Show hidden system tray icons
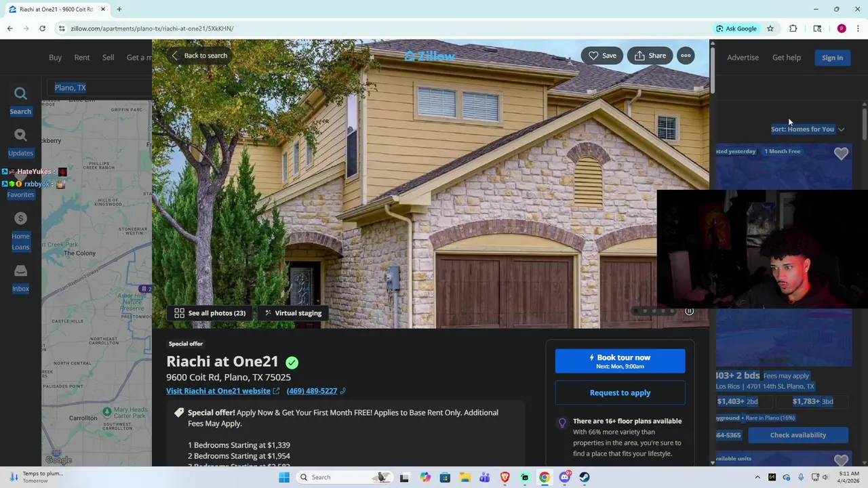 757,477
